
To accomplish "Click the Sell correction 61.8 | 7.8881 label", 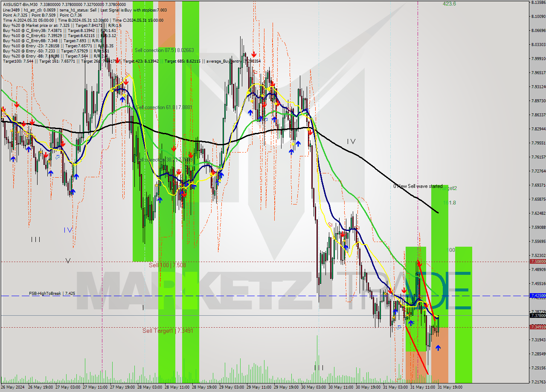I will [163, 107].
